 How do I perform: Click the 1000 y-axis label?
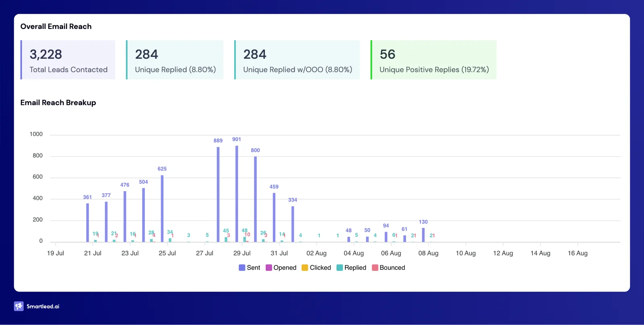(x=36, y=134)
